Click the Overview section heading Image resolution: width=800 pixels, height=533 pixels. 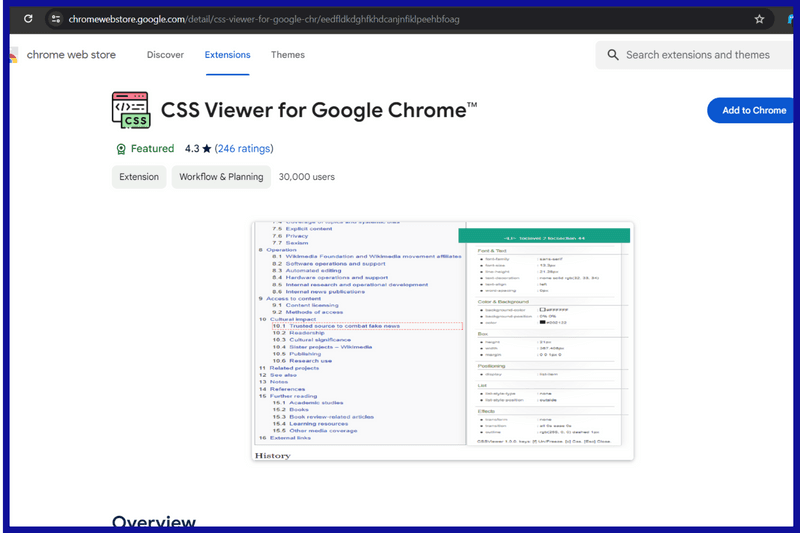(154, 522)
